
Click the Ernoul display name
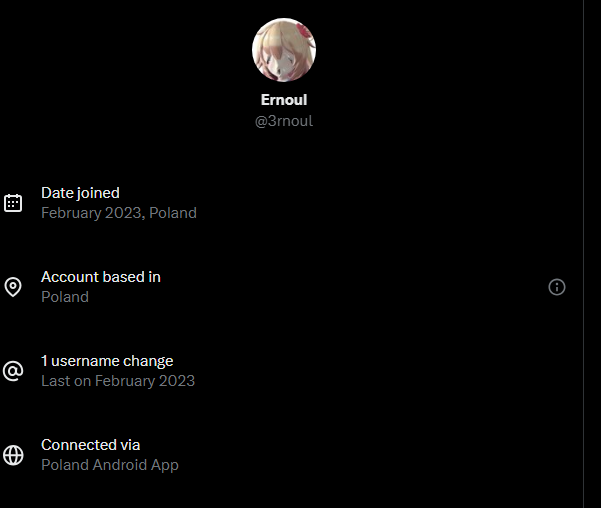[x=284, y=101]
